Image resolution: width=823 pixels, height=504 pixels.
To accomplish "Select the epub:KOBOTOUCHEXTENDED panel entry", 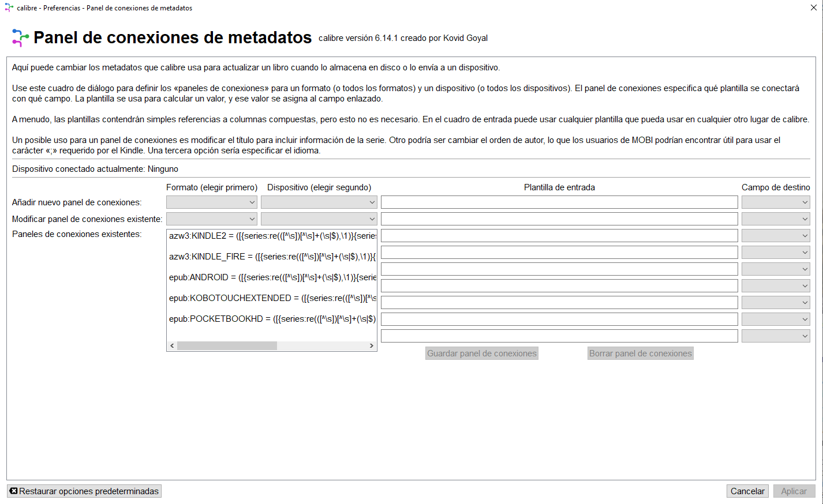I will click(x=271, y=298).
